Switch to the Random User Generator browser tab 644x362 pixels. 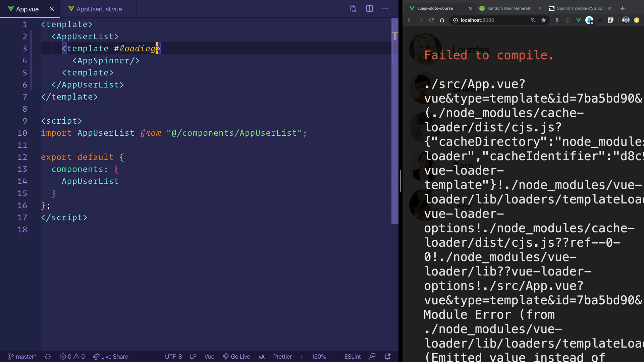click(x=510, y=8)
